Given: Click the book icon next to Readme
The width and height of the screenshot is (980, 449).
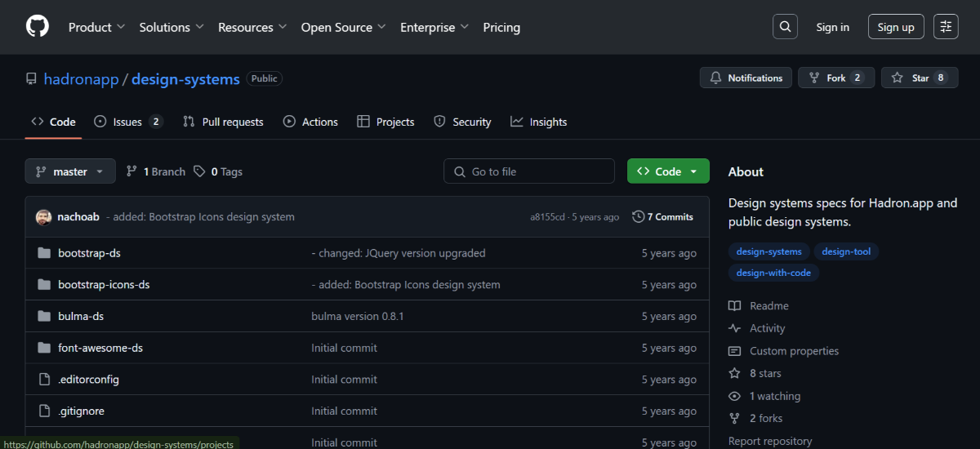Looking at the screenshot, I should pyautogui.click(x=734, y=305).
